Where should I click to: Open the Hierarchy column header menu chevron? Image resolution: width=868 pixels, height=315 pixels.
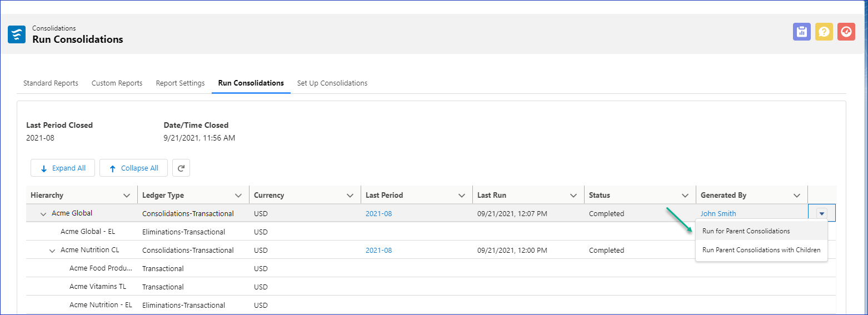pos(126,196)
